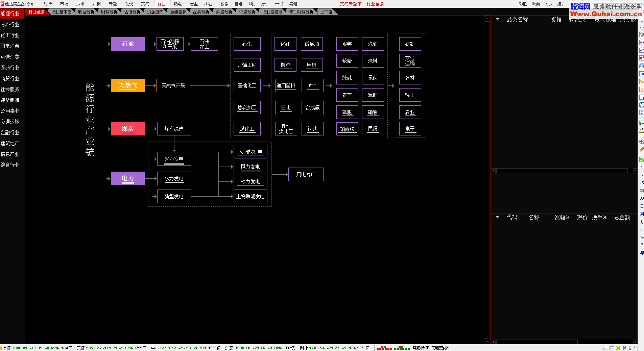Open the line trend chart icon in right toolbar
644x351 pixels.
(641, 50)
